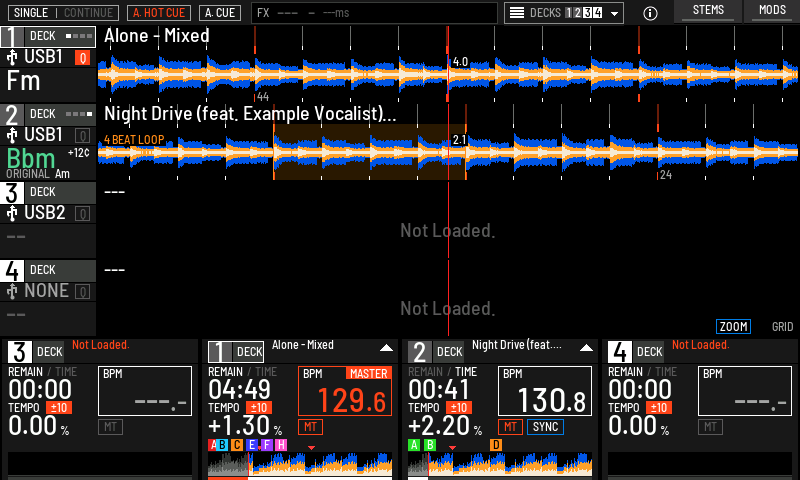This screenshot has height=480, width=800.
Task: Jump to red hot cue A on deck 1
Action: click(x=212, y=445)
